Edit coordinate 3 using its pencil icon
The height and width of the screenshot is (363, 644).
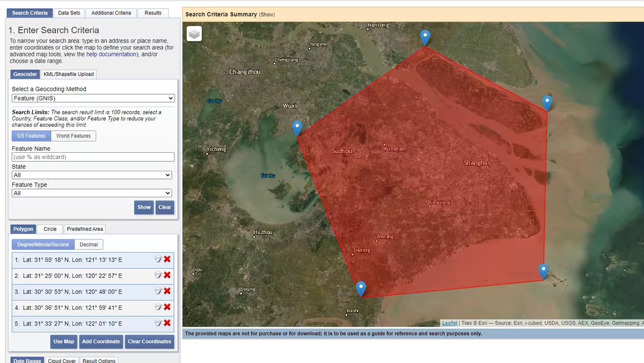(158, 291)
